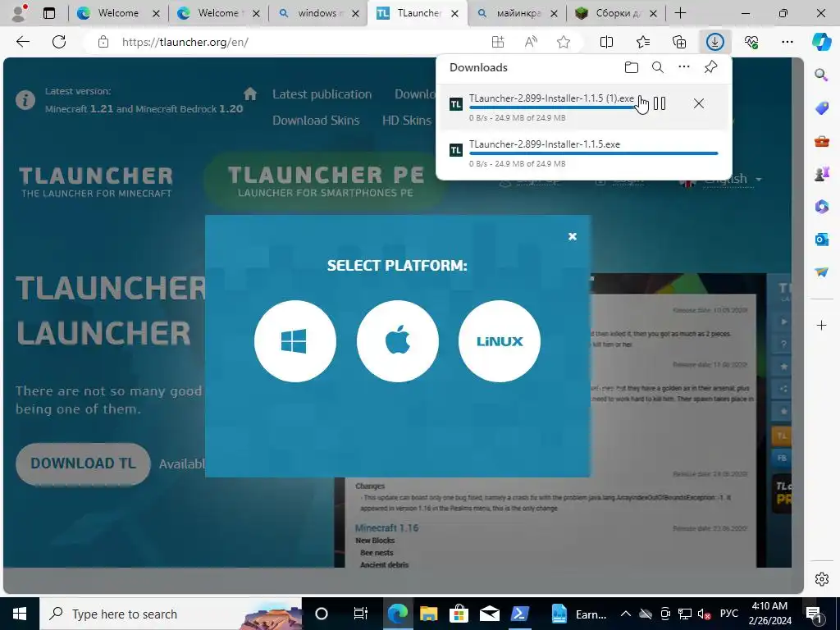
Task: Open browser profile icon
Action: point(19,13)
